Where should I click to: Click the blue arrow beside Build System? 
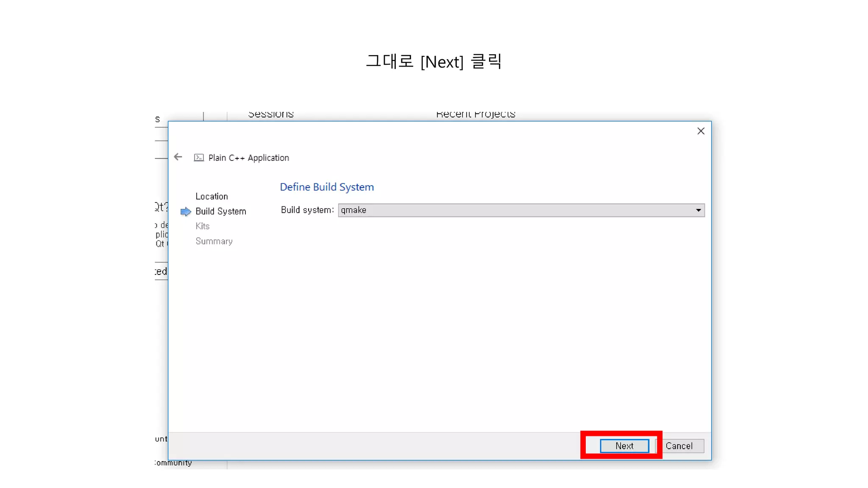[186, 211]
